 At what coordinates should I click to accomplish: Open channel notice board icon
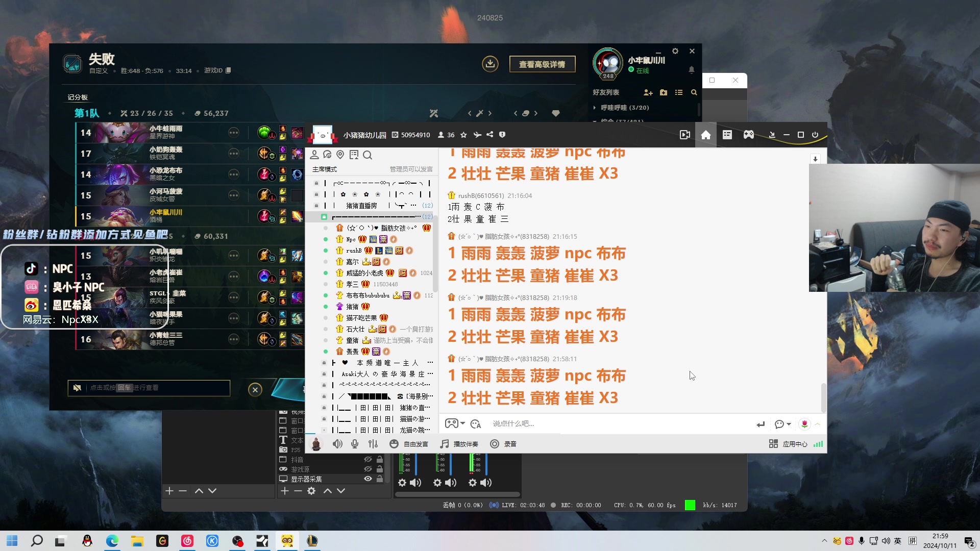coord(354,155)
